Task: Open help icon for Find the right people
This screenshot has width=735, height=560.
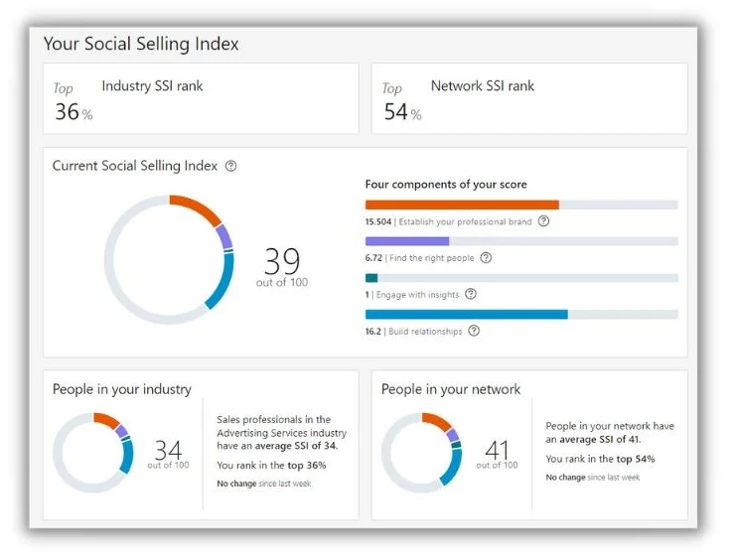Action: (x=486, y=258)
